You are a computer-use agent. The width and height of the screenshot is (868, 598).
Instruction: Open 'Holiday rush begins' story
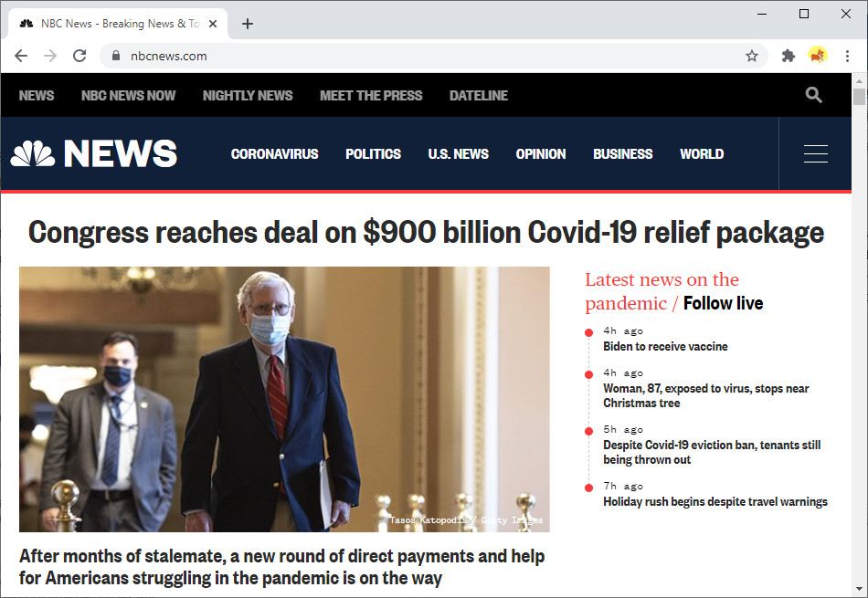point(715,502)
